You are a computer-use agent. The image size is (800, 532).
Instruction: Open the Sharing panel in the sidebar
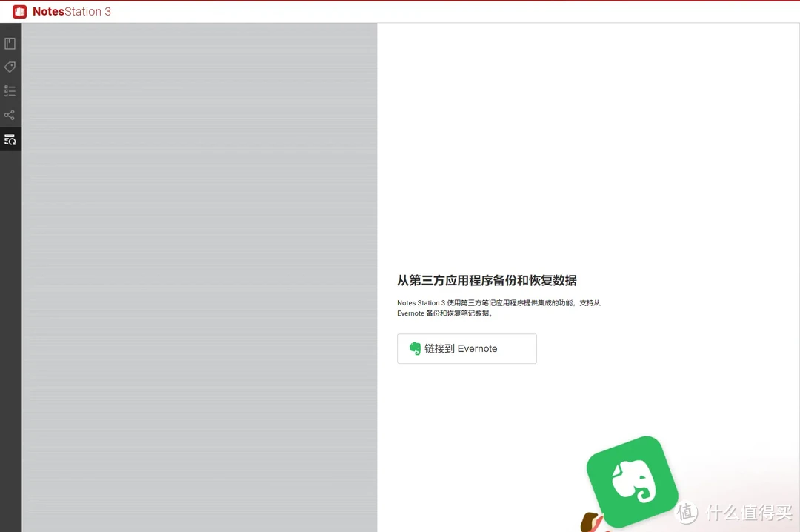pyautogui.click(x=10, y=115)
